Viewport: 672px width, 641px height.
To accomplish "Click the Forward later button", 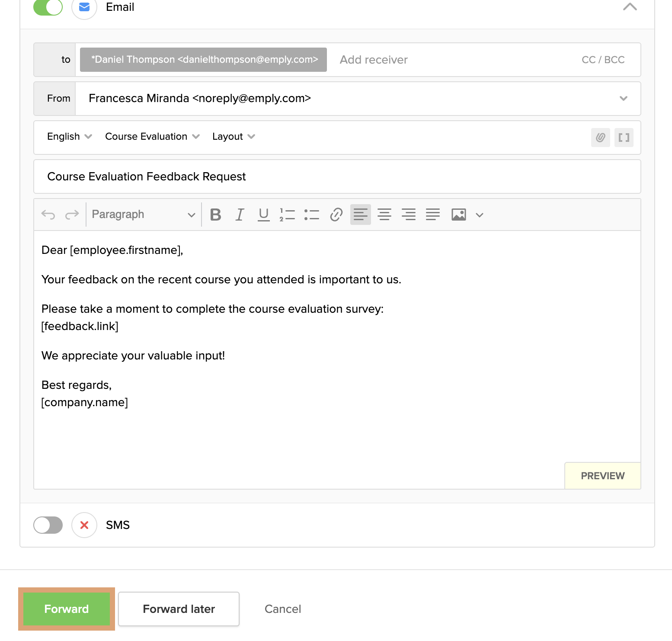I will coord(179,609).
